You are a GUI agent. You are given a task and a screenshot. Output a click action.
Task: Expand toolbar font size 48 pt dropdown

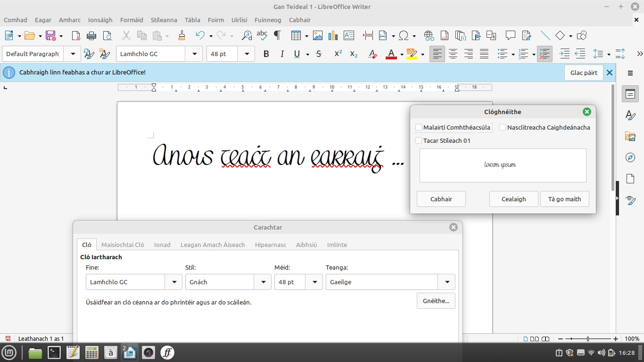pos(246,54)
